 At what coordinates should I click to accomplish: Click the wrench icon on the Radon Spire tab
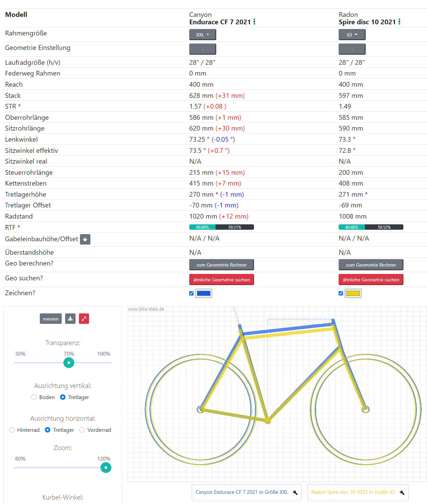tap(402, 493)
